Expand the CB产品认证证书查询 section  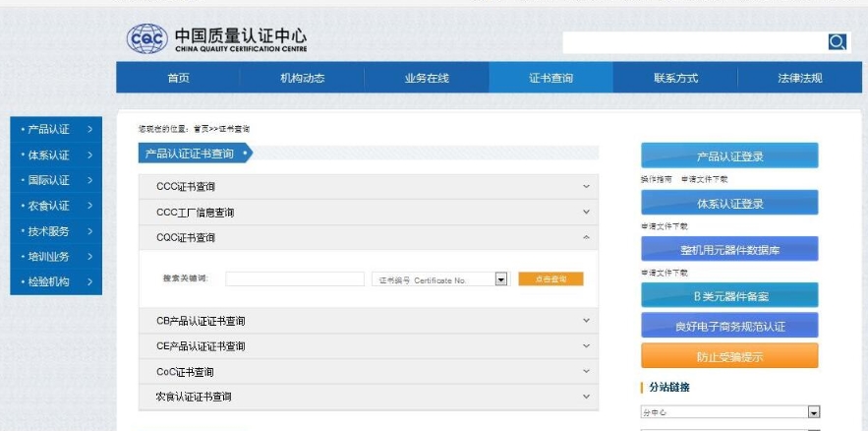coord(587,321)
